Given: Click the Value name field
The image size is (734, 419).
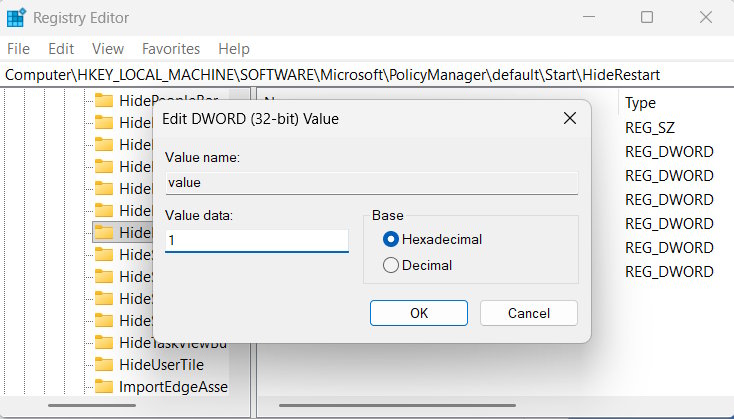Looking at the screenshot, I should [372, 183].
